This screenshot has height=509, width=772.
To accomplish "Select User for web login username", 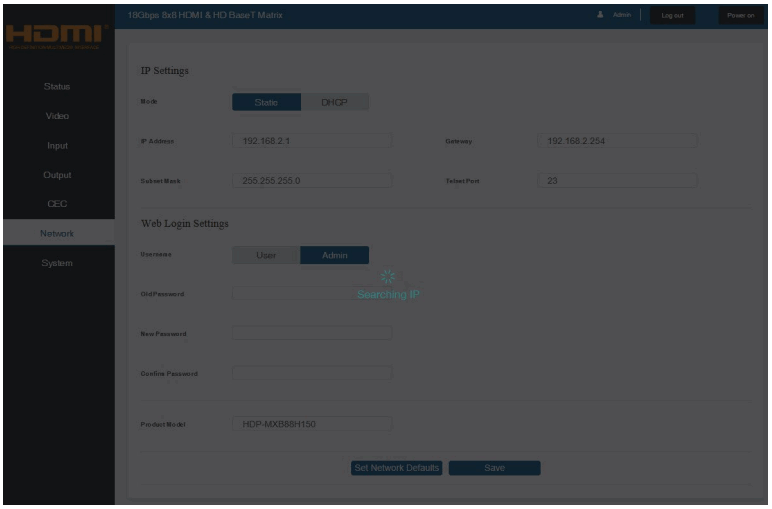I will (x=266, y=255).
